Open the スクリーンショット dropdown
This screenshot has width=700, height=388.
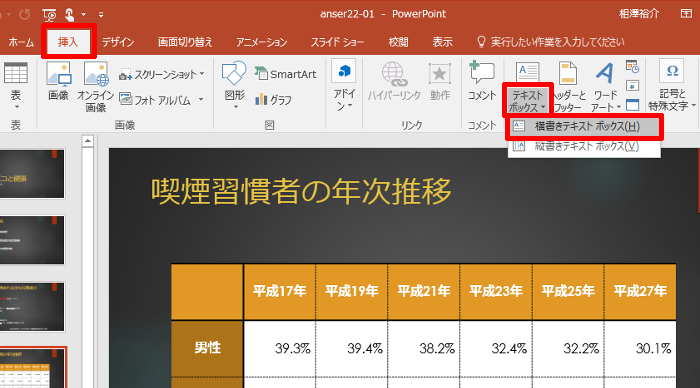[x=162, y=75]
